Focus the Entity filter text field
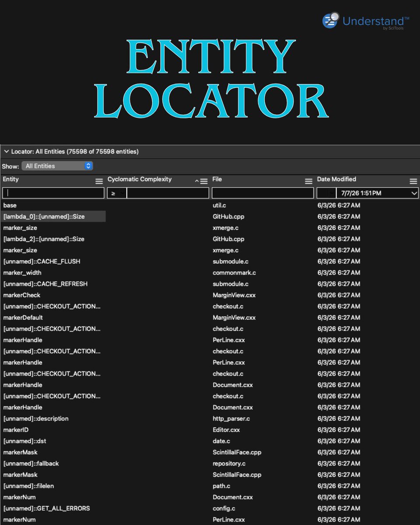The width and height of the screenshot is (420, 525). [53, 193]
